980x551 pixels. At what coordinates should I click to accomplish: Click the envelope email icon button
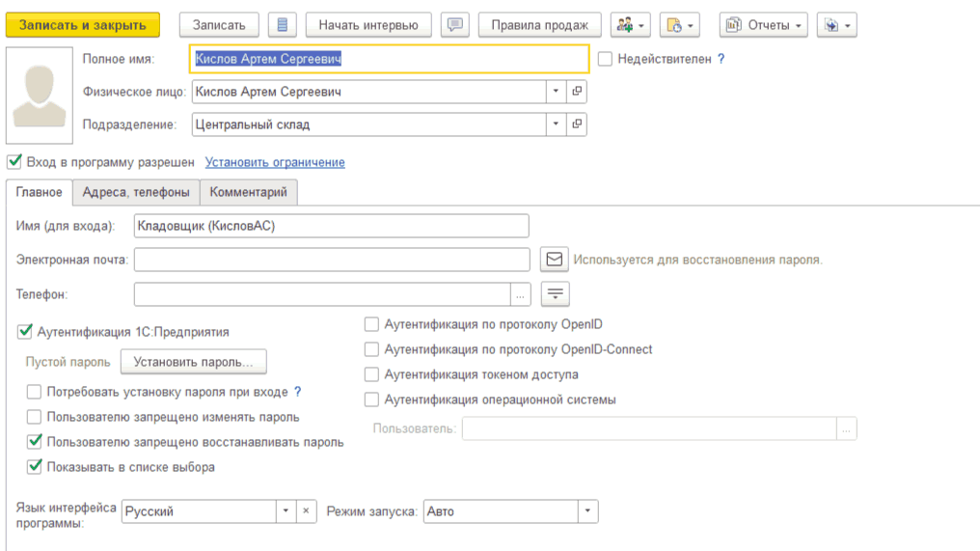click(555, 260)
